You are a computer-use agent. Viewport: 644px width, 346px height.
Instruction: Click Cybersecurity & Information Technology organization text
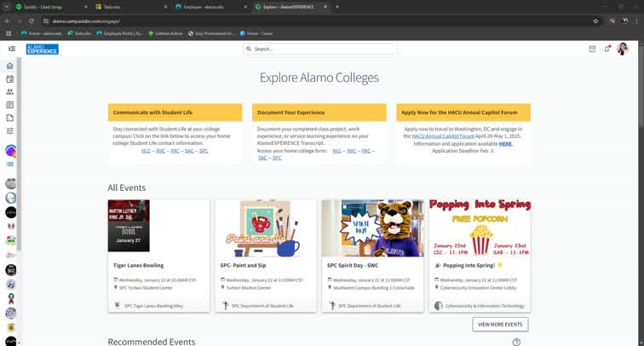[x=485, y=306]
